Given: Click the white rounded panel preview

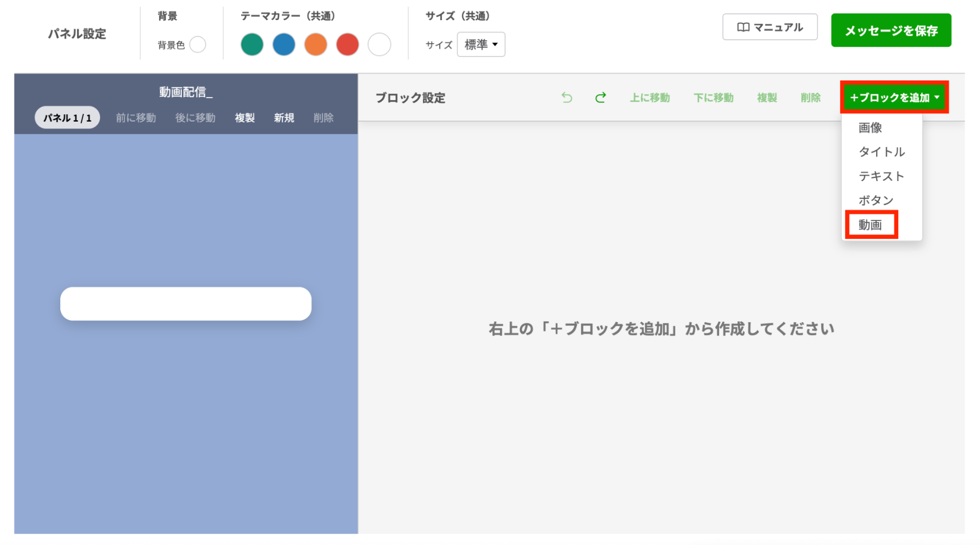Looking at the screenshot, I should coord(186,304).
